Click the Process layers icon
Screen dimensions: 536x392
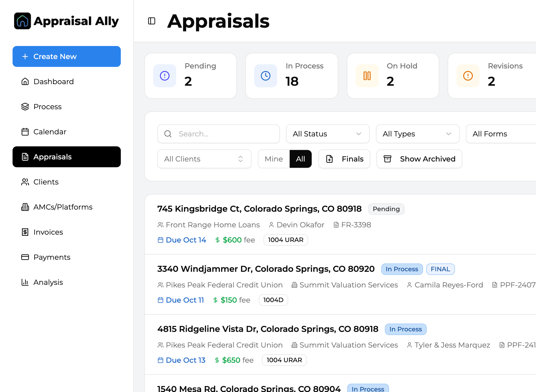(25, 107)
